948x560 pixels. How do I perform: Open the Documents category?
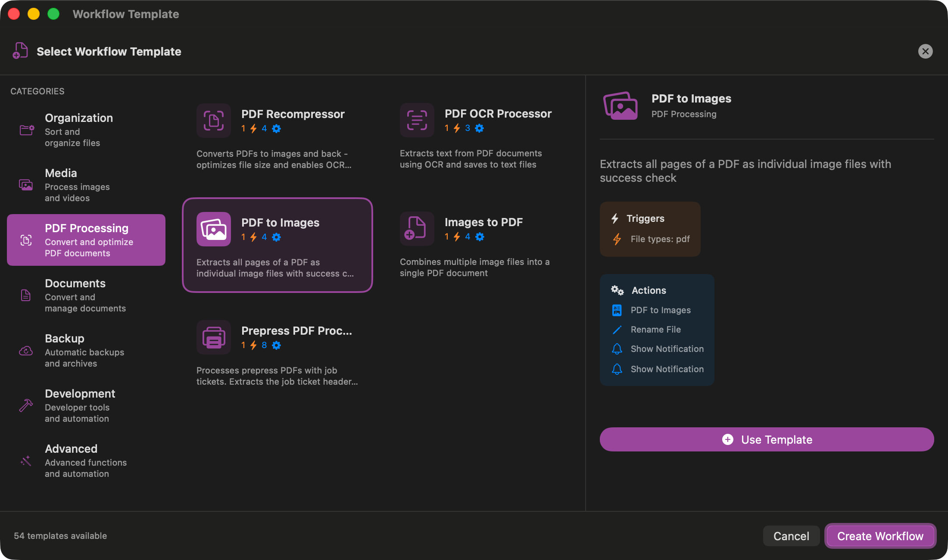point(86,295)
